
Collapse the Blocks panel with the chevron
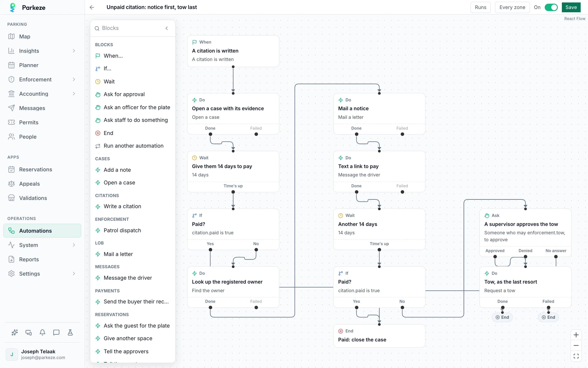click(x=167, y=28)
